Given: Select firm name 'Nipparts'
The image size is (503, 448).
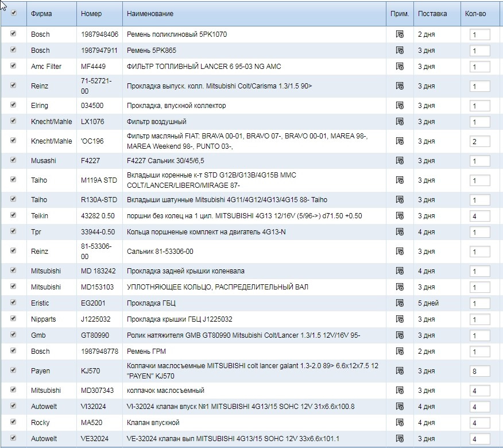Looking at the screenshot, I should (43, 319).
